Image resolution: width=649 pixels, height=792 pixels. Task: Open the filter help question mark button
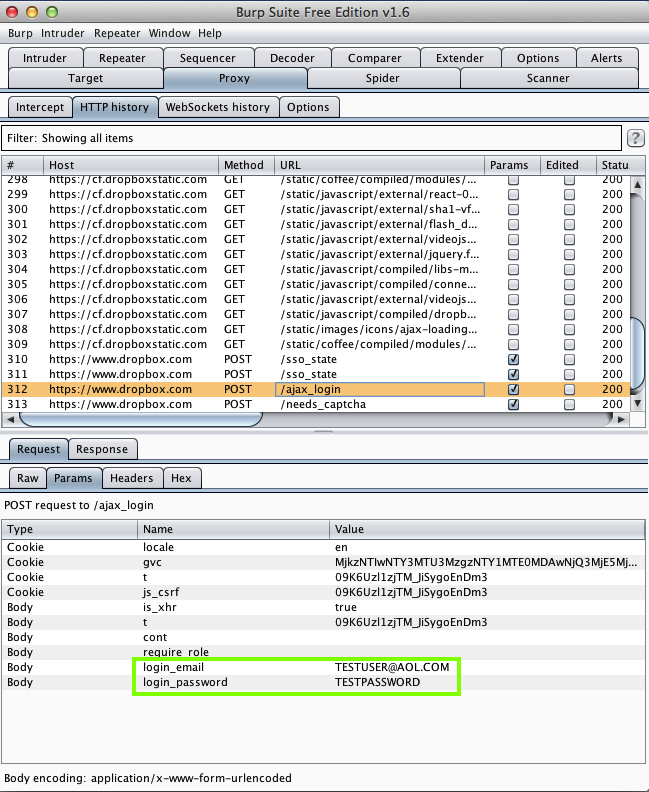pyautogui.click(x=635, y=138)
